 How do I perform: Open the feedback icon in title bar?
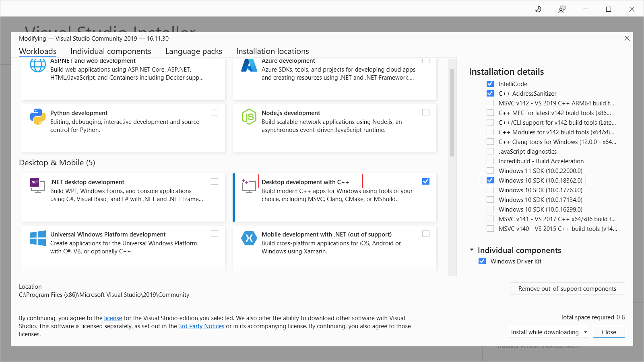point(562,9)
